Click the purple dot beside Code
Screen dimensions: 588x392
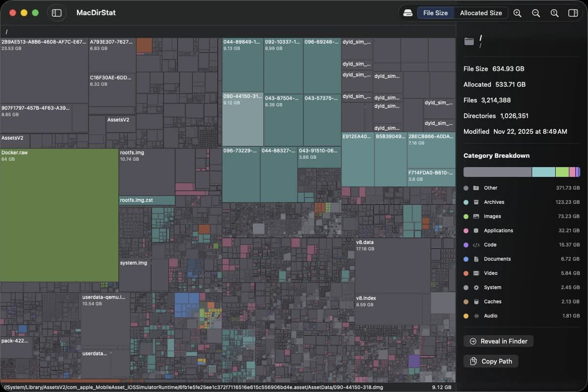[x=465, y=245]
